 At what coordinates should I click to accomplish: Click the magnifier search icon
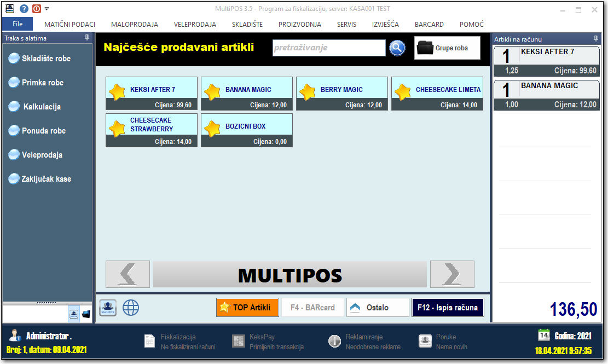tap(397, 48)
